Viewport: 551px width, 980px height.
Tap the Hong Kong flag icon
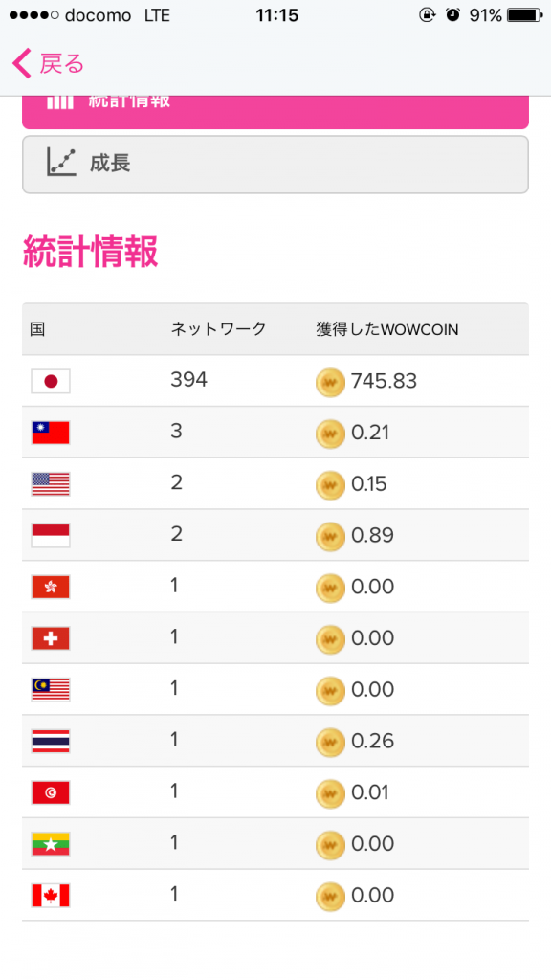coord(51,587)
